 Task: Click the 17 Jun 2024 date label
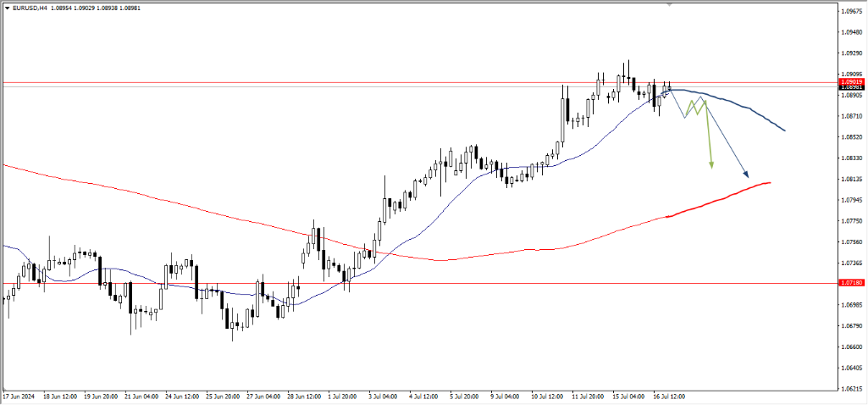pos(19,396)
